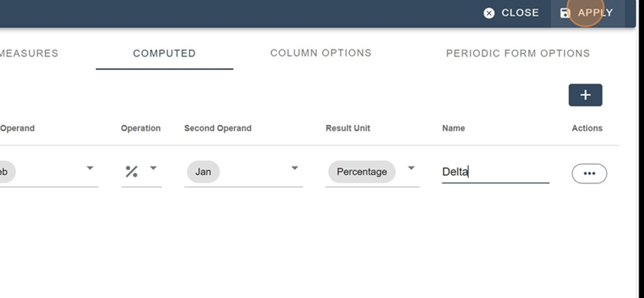This screenshot has height=298, width=644.
Task: Click the Name field containing Delta
Action: point(495,172)
